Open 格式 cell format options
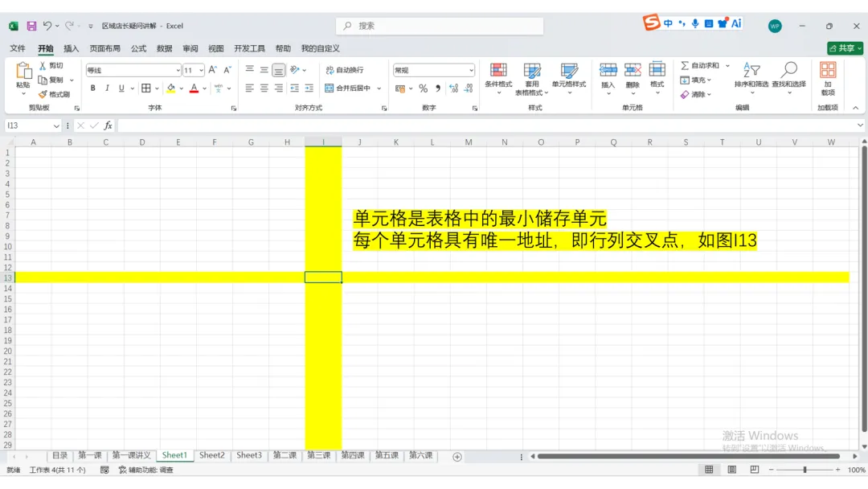Image resolution: width=868 pixels, height=489 pixels. tap(657, 77)
